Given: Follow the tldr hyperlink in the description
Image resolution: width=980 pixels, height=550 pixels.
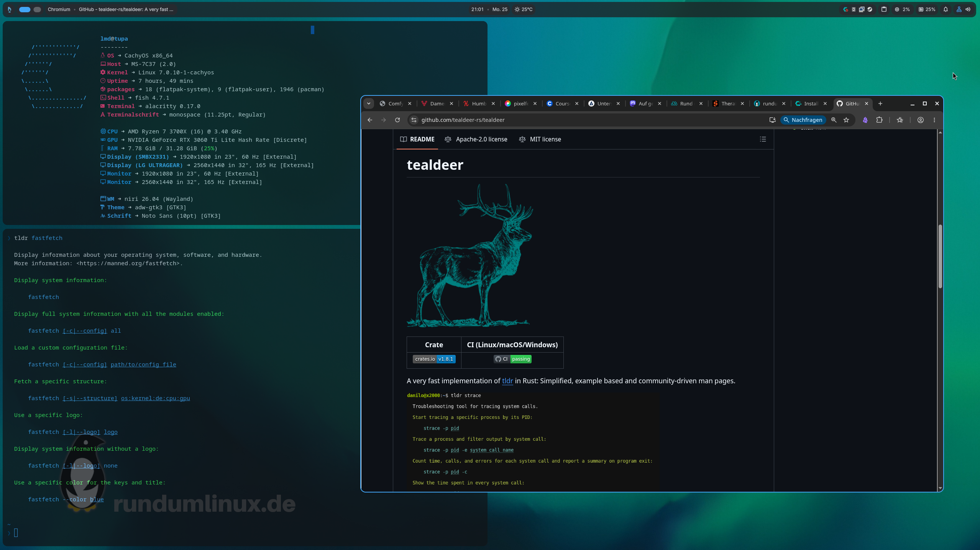Looking at the screenshot, I should pos(507,381).
